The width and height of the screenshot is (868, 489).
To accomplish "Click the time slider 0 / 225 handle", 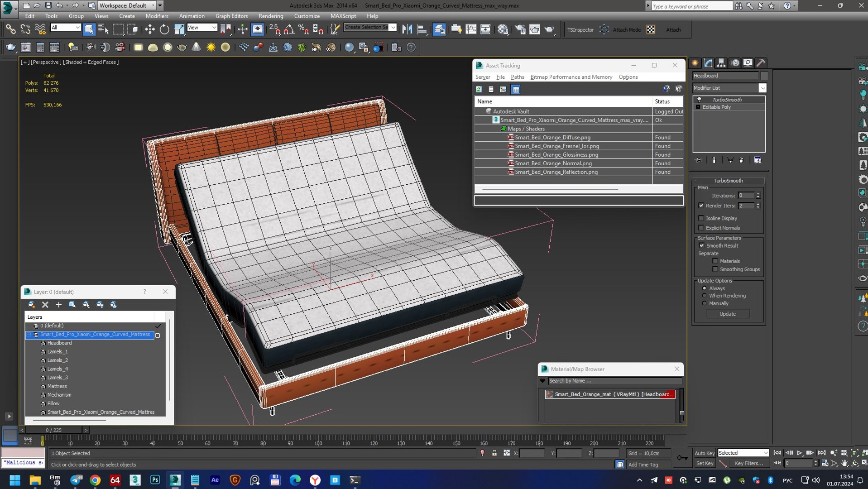I will click(x=54, y=430).
